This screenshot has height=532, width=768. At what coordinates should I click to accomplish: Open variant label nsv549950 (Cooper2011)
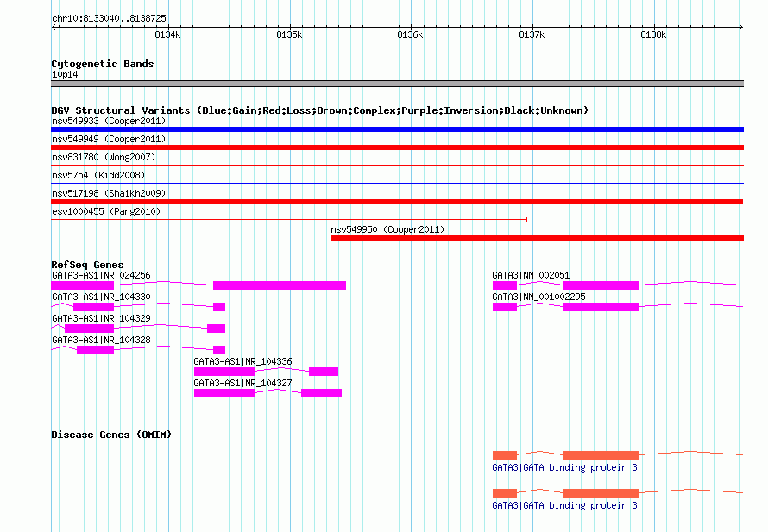(x=387, y=229)
